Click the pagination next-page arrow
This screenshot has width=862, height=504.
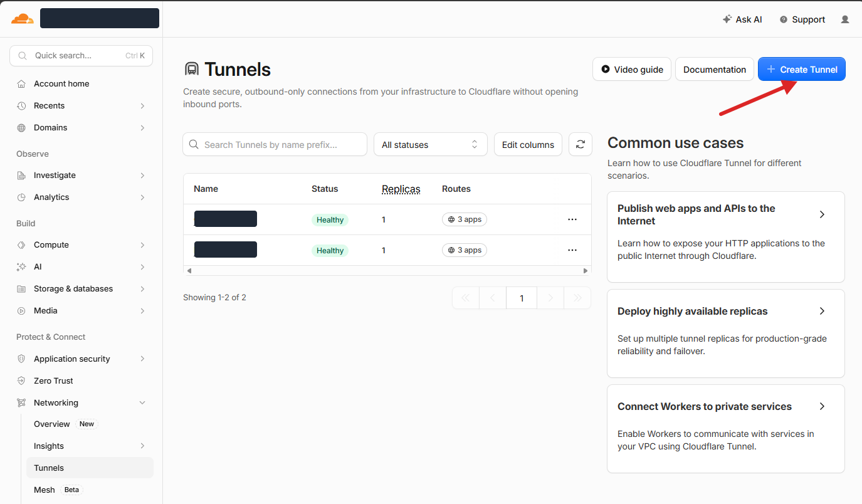click(550, 298)
